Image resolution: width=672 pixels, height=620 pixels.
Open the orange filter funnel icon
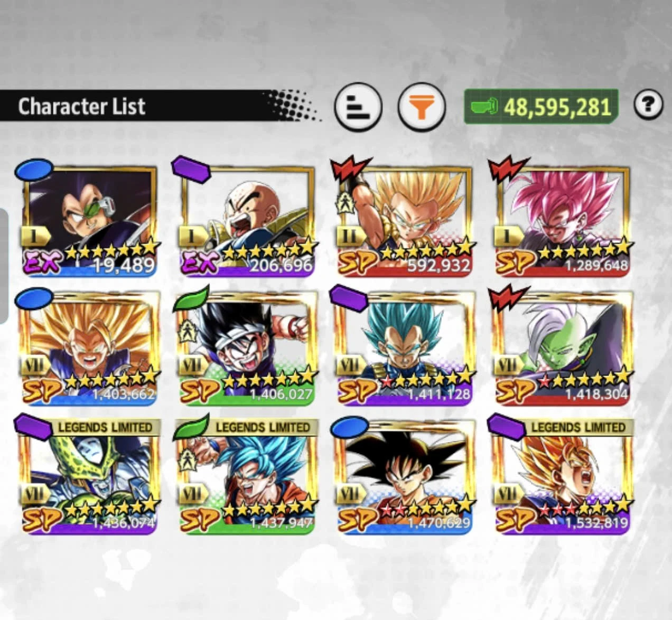tap(421, 107)
